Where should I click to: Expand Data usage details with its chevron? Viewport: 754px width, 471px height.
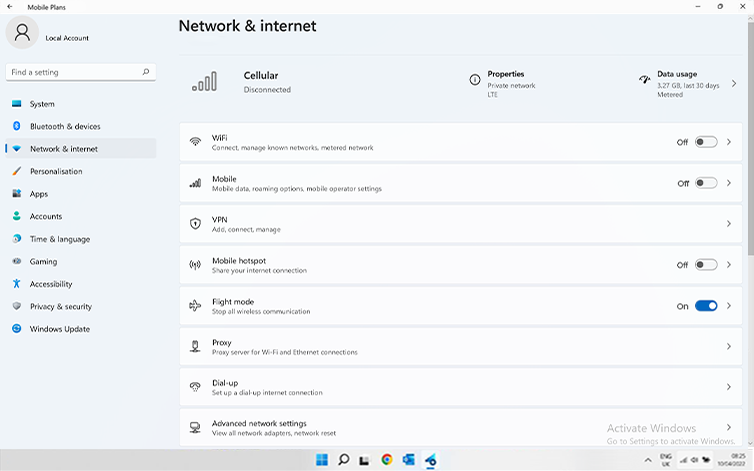(734, 83)
